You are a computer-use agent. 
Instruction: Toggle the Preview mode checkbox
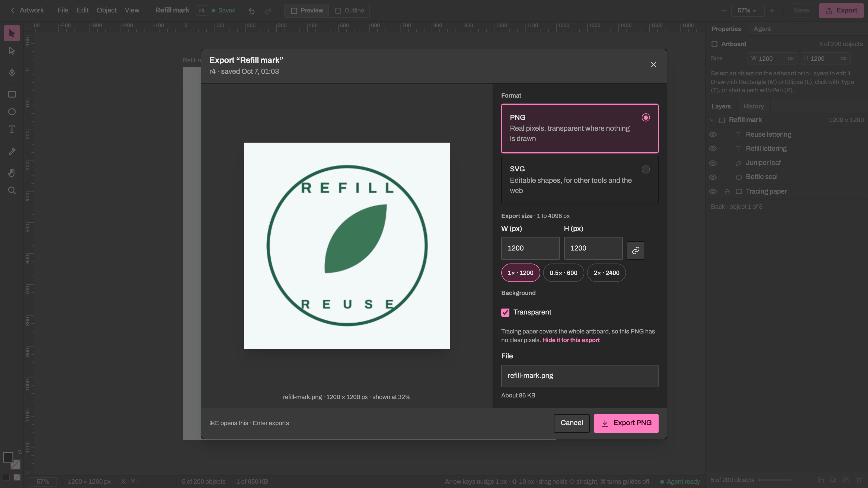click(307, 11)
